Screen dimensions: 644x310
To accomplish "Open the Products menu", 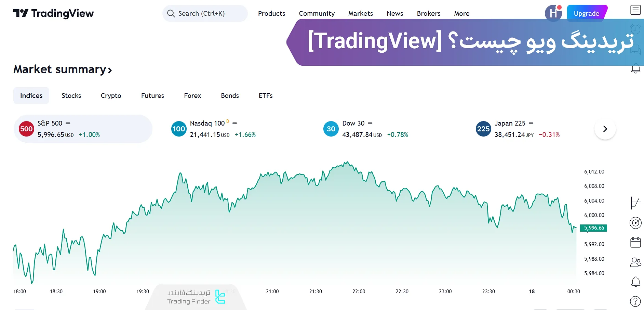I will pyautogui.click(x=271, y=13).
